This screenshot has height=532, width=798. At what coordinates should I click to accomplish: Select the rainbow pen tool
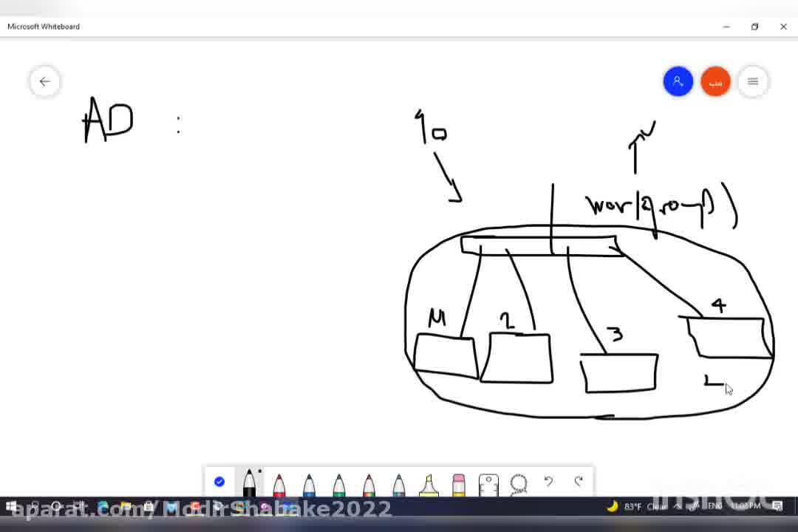point(369,484)
